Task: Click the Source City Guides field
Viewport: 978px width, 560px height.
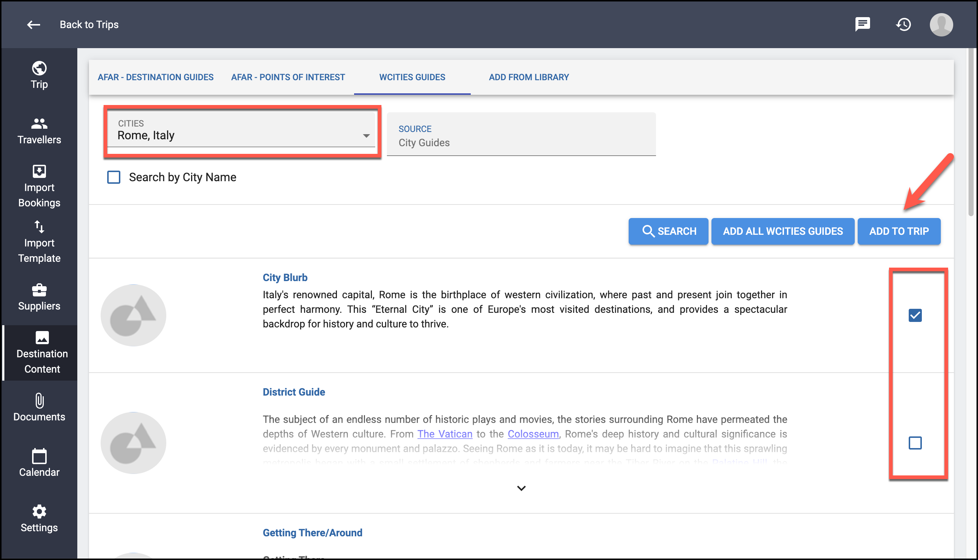Action: coord(521,135)
